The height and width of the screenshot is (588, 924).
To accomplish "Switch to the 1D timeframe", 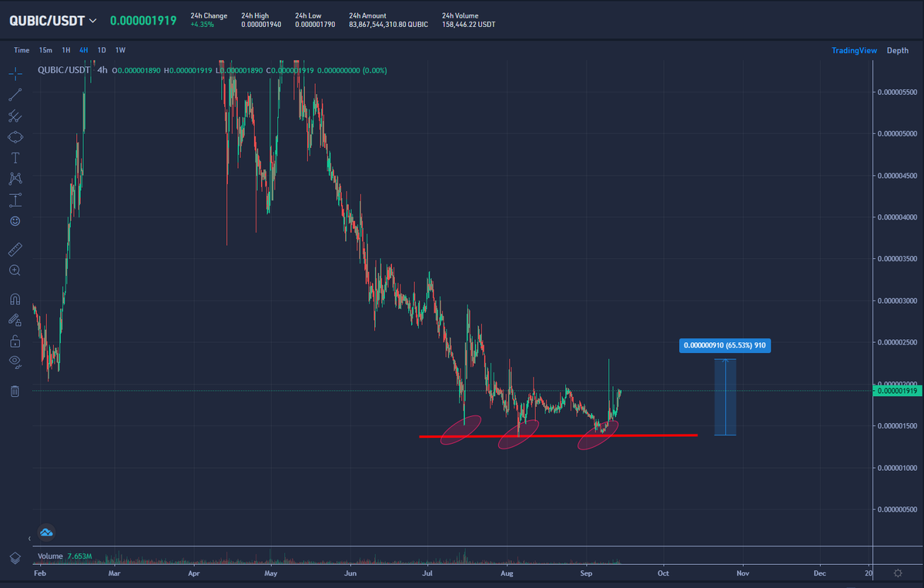I will (102, 50).
